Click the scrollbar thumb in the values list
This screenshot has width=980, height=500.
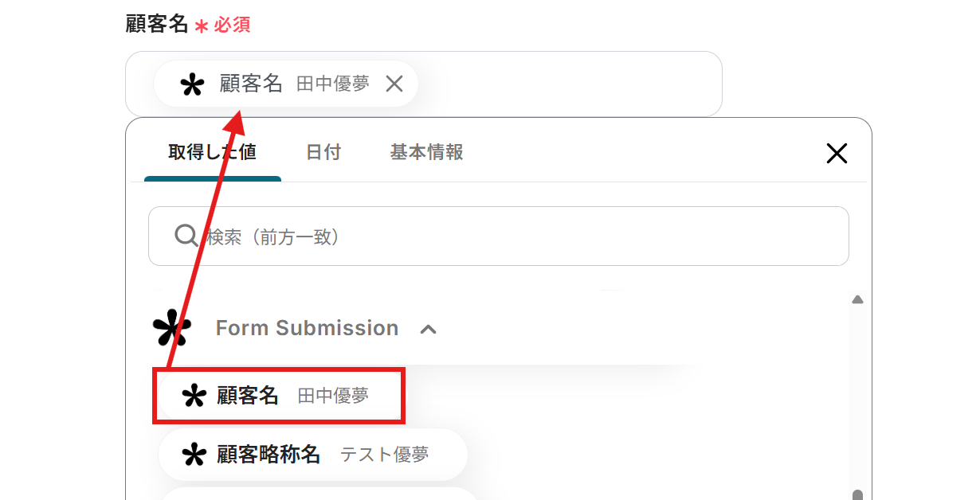click(857, 494)
